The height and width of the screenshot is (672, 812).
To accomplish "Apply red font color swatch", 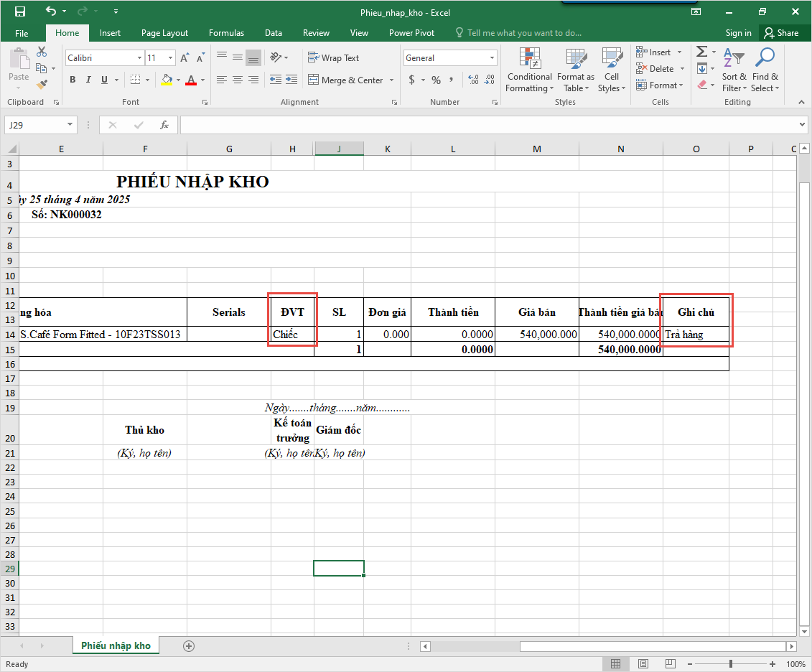I will (191, 80).
